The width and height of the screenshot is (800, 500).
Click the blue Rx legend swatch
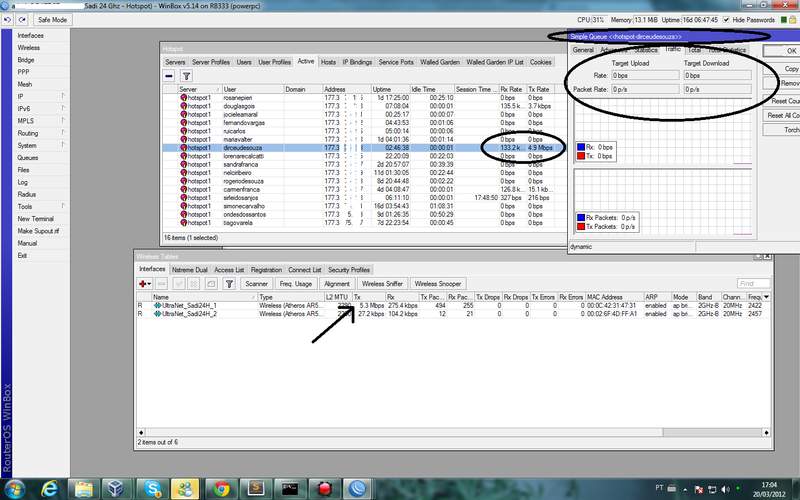point(581,147)
